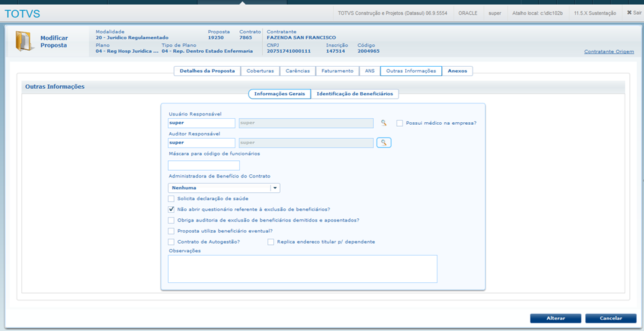Click the Auditor Responsável code input field
The width and height of the screenshot is (644, 331).
pos(201,143)
